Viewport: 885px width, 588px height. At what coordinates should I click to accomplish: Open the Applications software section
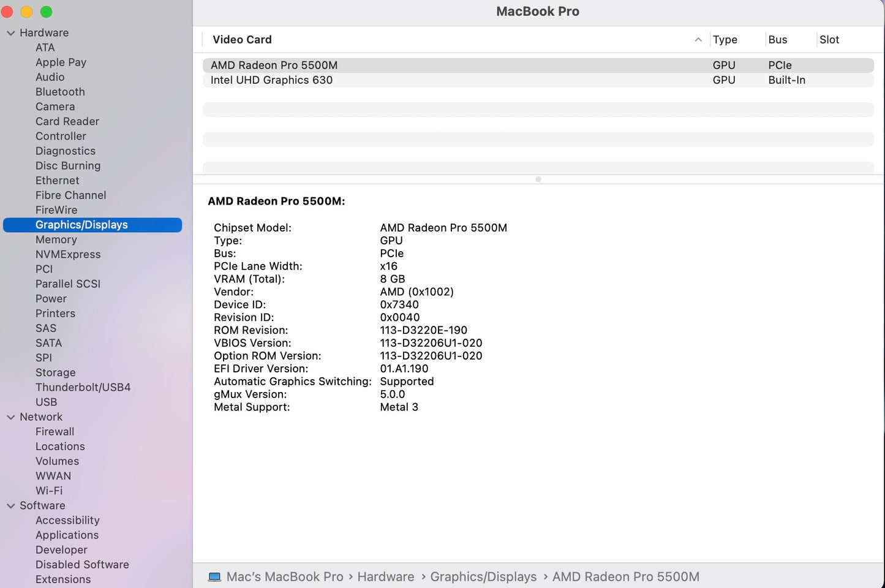click(x=67, y=535)
